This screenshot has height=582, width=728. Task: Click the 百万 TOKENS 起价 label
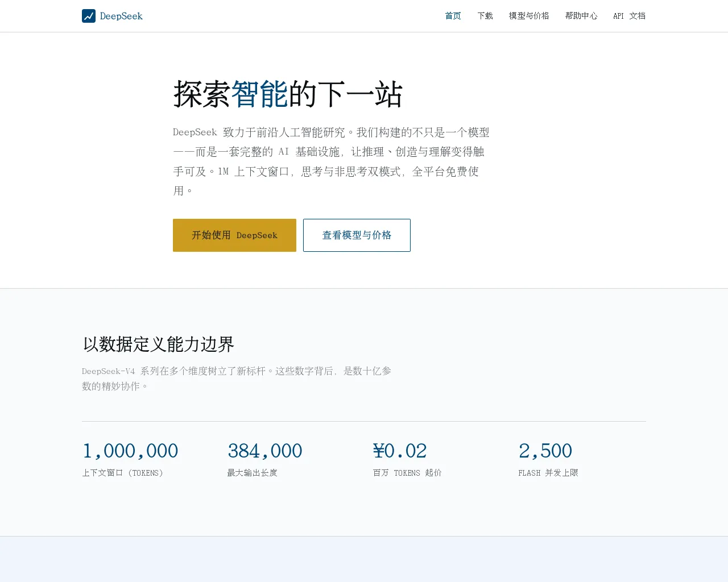click(x=407, y=473)
